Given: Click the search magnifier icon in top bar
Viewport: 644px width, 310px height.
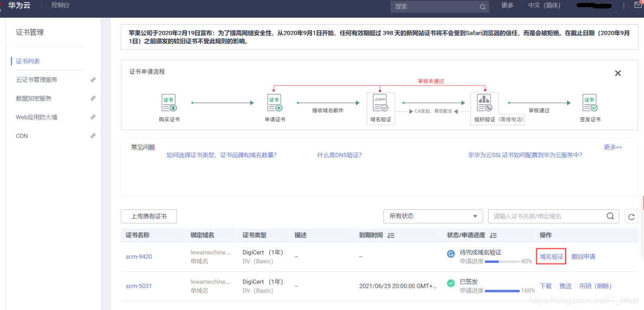Looking at the screenshot, I should [483, 7].
